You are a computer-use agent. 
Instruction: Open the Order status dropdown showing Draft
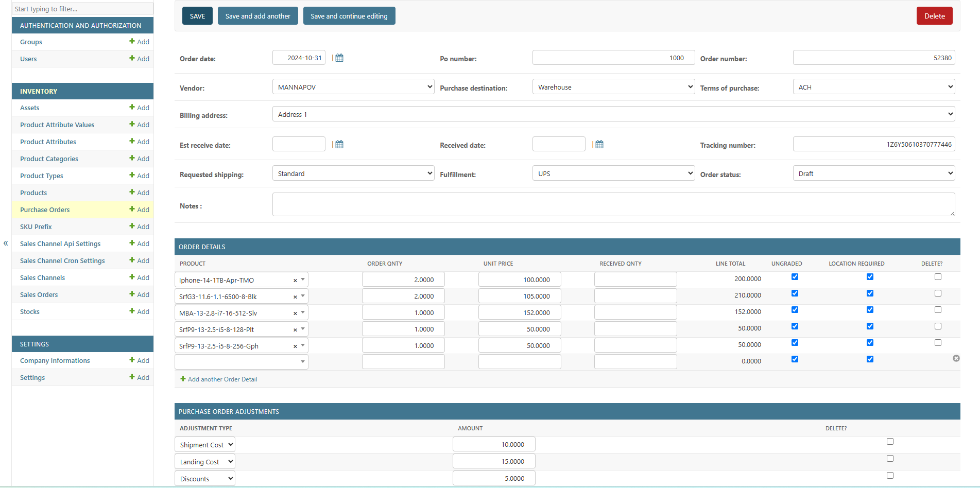[x=874, y=173]
